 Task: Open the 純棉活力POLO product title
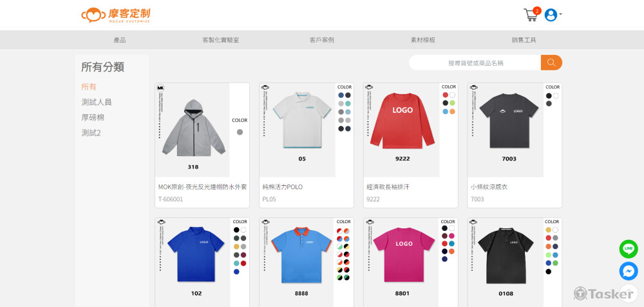click(x=283, y=187)
